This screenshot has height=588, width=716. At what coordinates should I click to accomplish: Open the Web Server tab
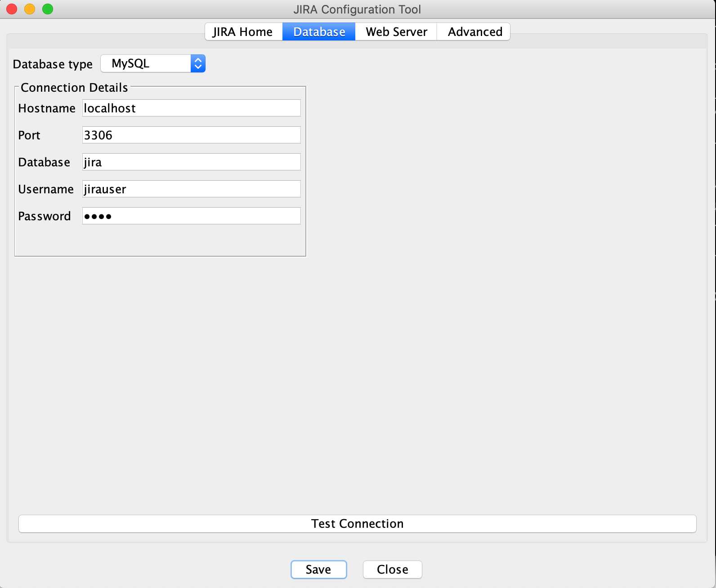click(396, 32)
